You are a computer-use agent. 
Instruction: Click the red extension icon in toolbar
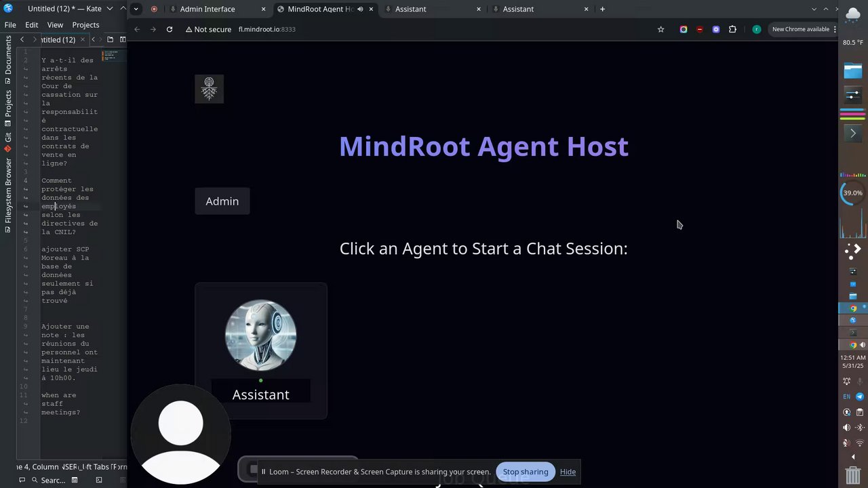coord(700,29)
